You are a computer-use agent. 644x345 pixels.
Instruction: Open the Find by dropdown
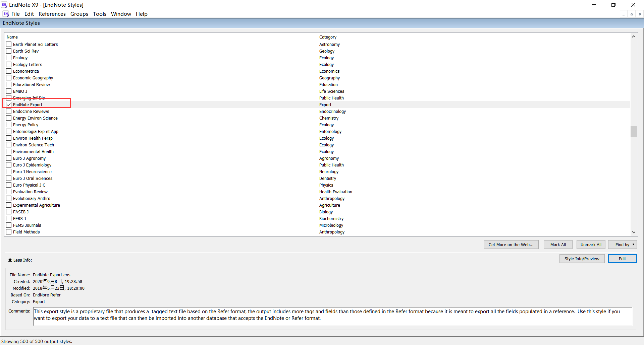click(623, 245)
